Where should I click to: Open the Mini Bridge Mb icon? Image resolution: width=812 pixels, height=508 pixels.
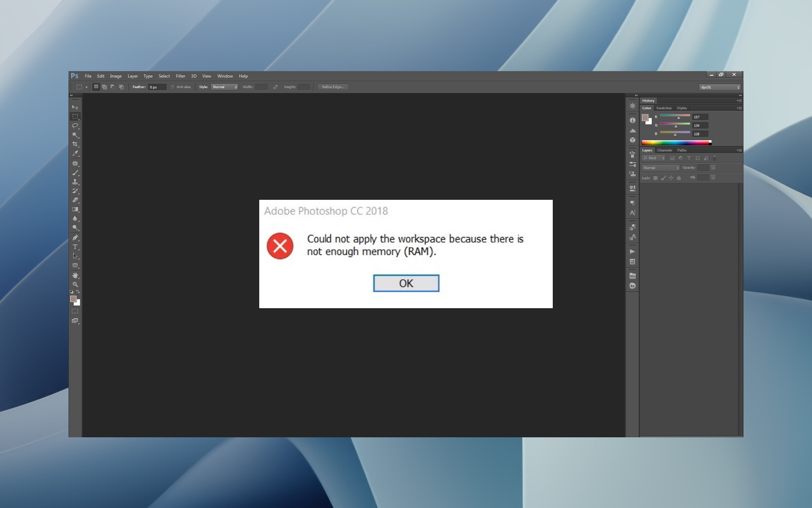pyautogui.click(x=632, y=276)
